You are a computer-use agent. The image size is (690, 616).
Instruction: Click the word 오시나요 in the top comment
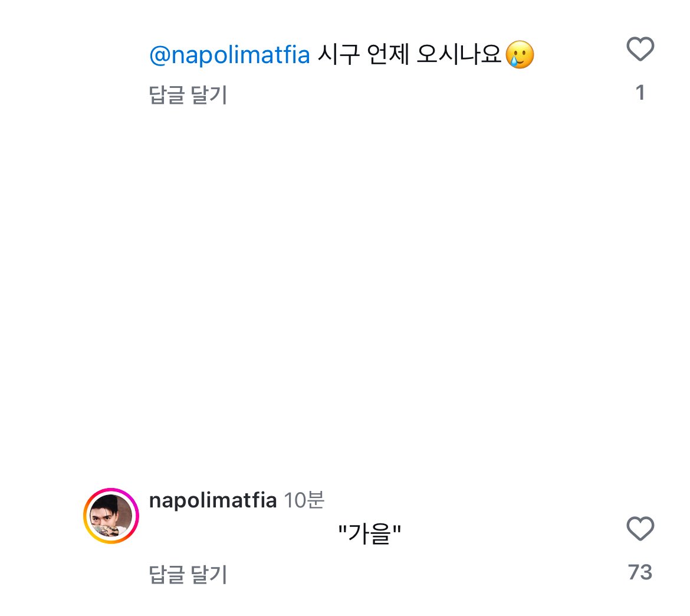[x=459, y=55]
